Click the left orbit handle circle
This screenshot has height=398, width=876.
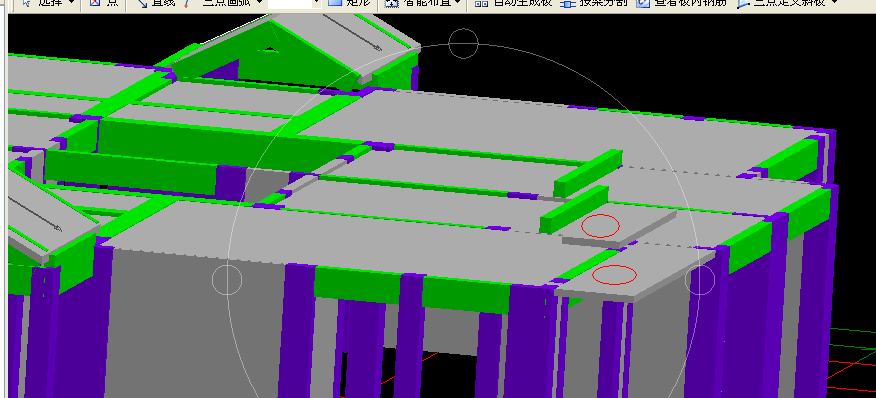[x=227, y=279]
